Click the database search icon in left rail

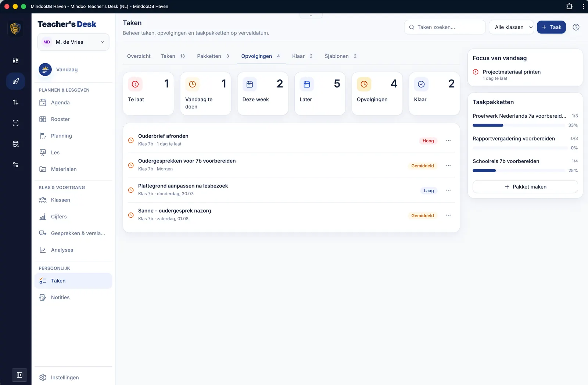[15, 144]
